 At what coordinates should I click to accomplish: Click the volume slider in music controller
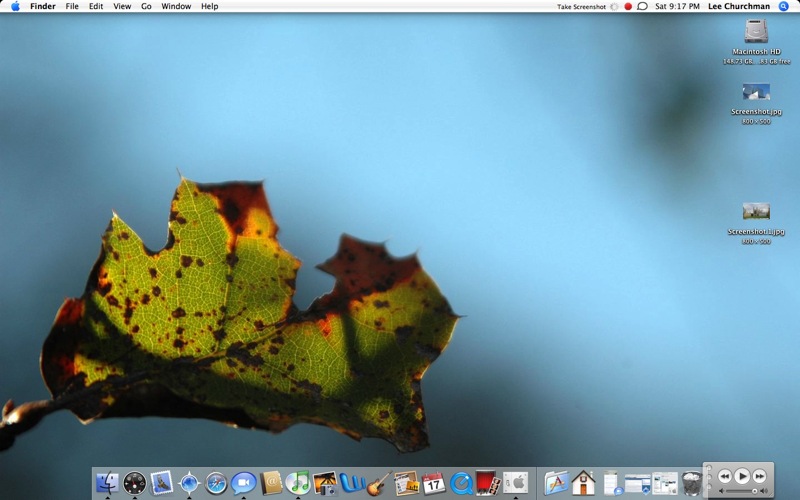coord(739,491)
